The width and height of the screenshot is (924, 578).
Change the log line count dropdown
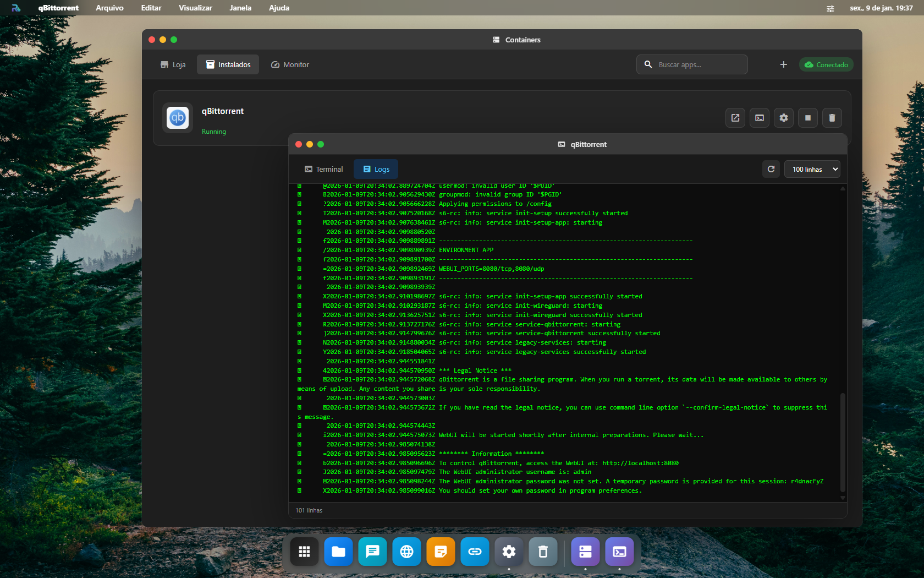click(812, 169)
